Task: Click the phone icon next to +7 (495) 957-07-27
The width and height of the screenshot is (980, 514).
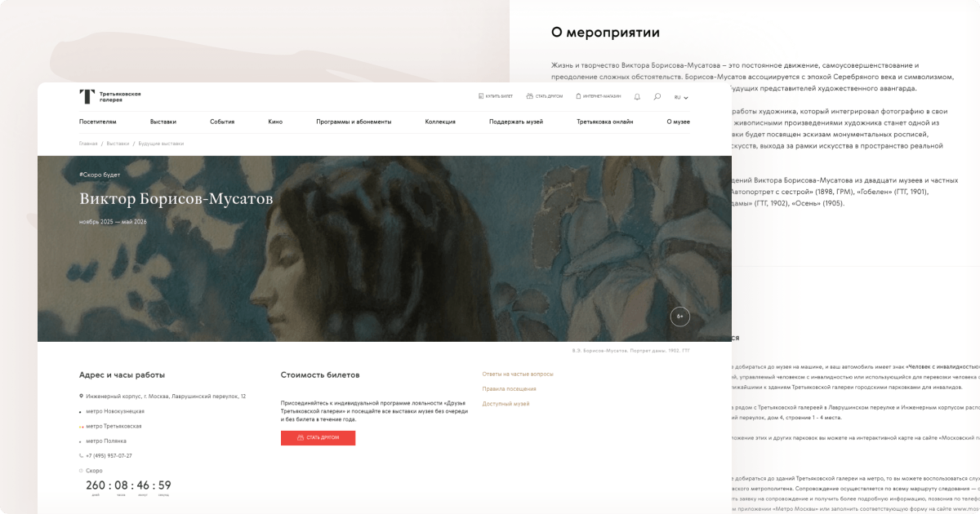Action: click(81, 455)
